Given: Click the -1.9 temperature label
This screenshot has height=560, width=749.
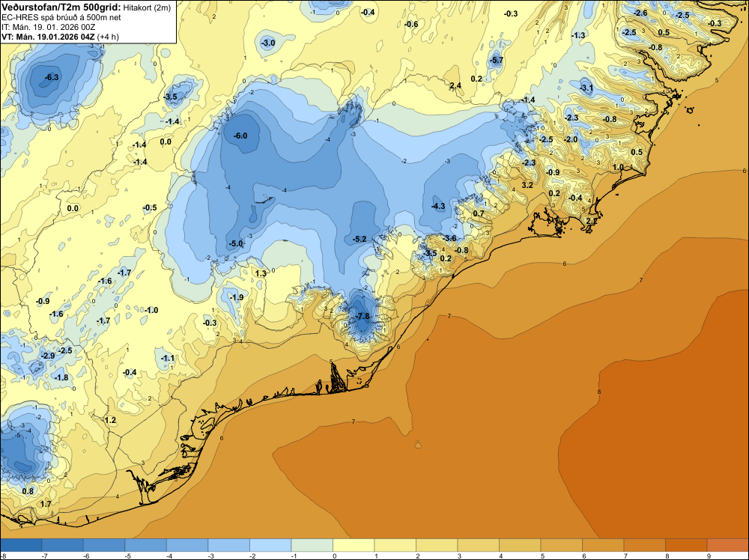Looking at the screenshot, I should pyautogui.click(x=237, y=297).
